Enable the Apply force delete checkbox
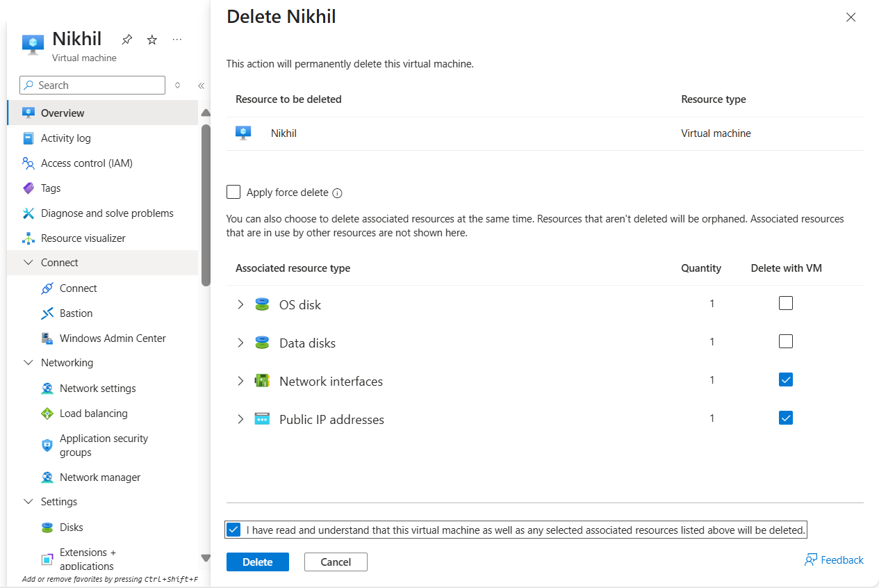The height and width of the screenshot is (588, 879). coord(233,192)
